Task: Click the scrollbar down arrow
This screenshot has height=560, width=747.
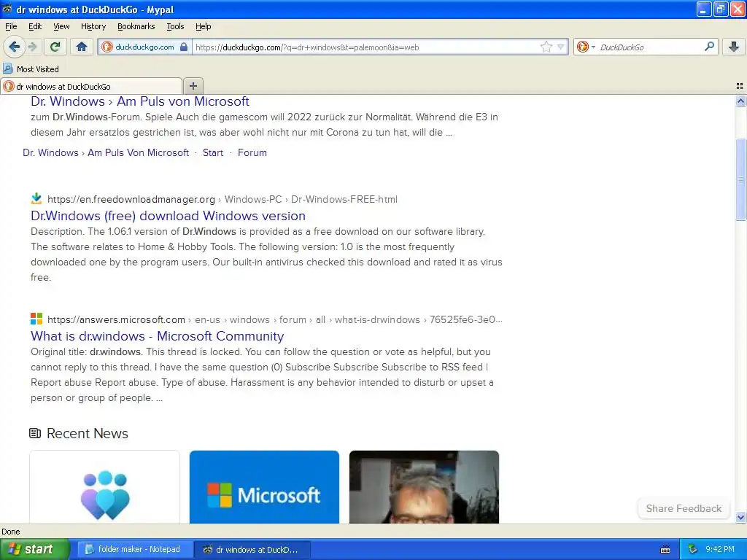Action: tap(740, 517)
